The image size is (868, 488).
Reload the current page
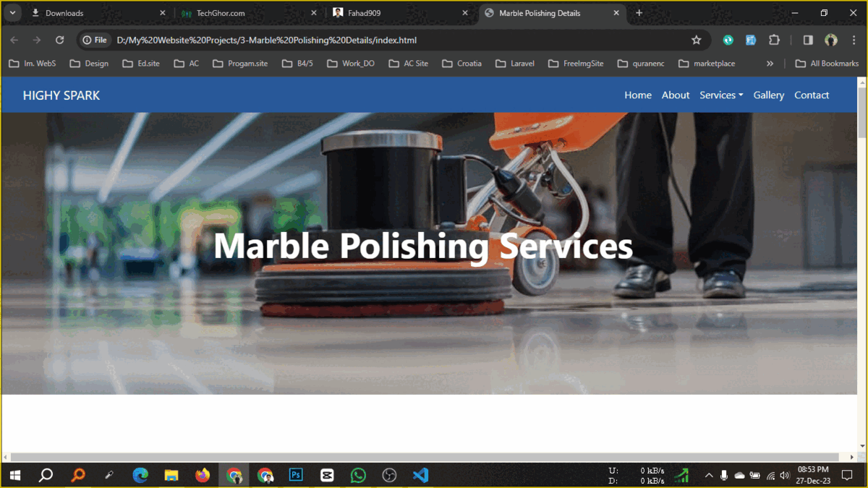tap(60, 40)
